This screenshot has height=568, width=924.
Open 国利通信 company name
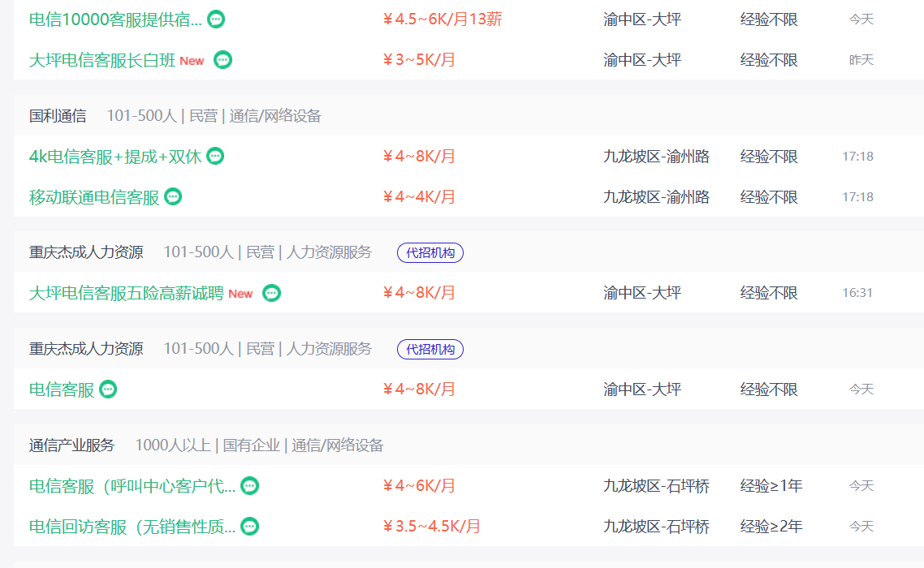pyautogui.click(x=58, y=116)
